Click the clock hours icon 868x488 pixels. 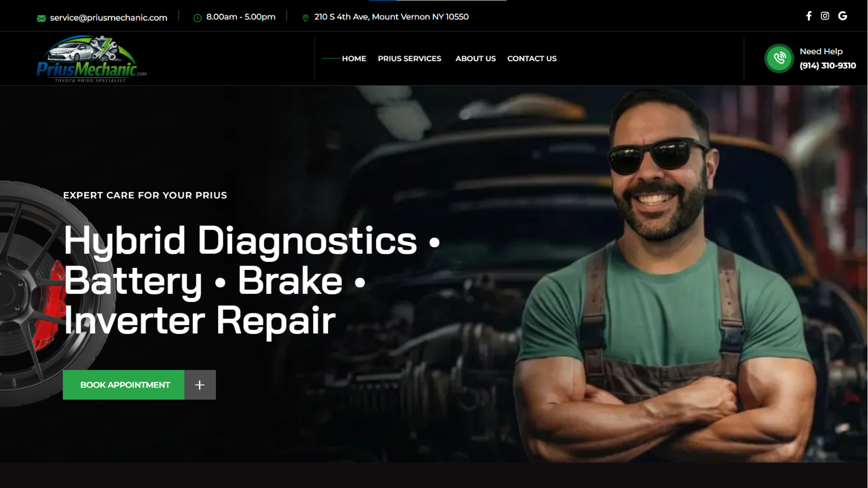tap(197, 18)
